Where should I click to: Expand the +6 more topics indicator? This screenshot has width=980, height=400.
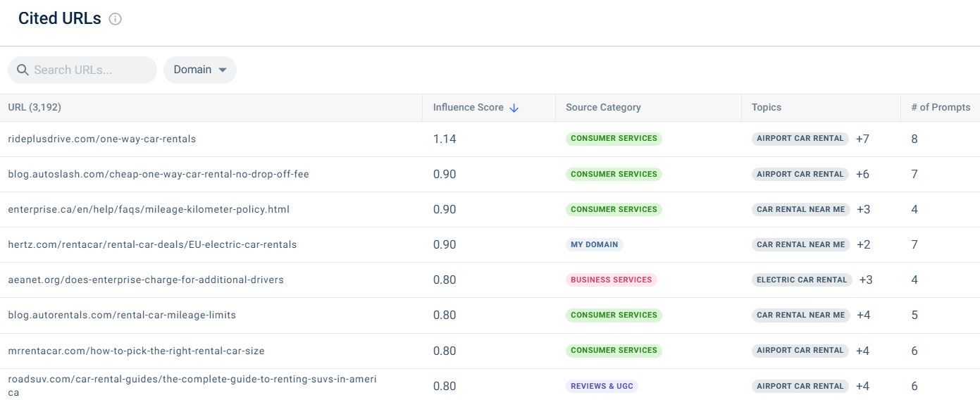[x=863, y=174]
